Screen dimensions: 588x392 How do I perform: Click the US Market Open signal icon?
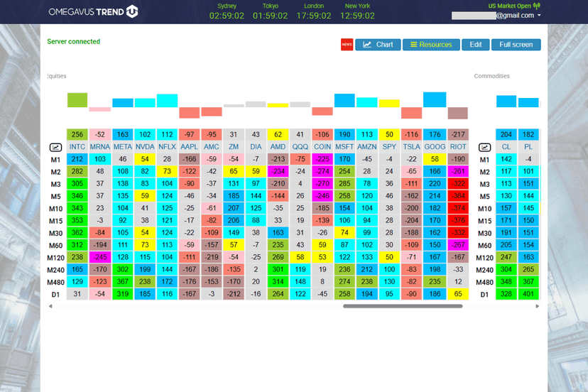[x=536, y=6]
